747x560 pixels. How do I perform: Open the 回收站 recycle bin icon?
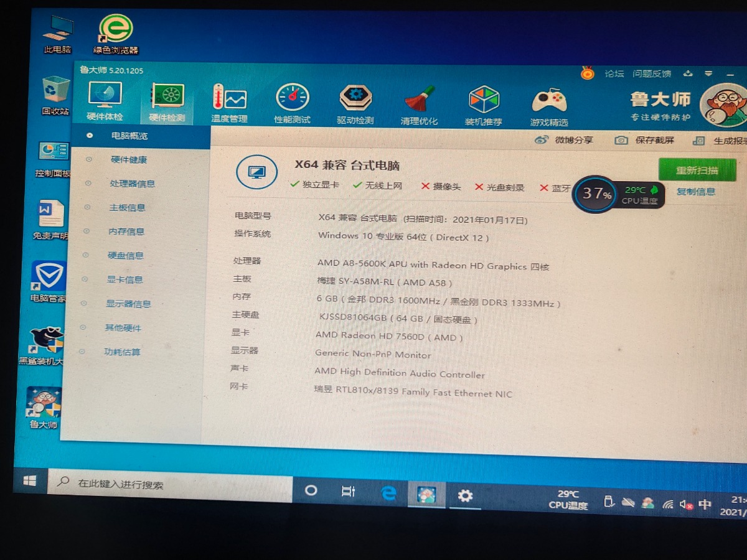coord(55,96)
